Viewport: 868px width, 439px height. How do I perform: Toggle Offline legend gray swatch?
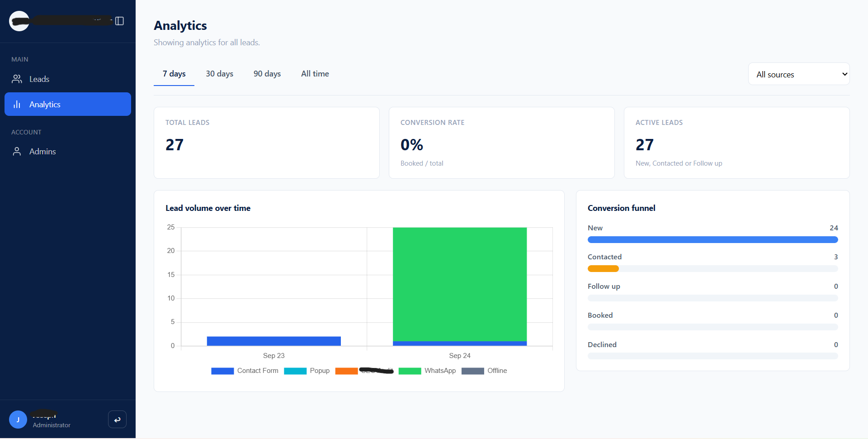[x=473, y=371]
